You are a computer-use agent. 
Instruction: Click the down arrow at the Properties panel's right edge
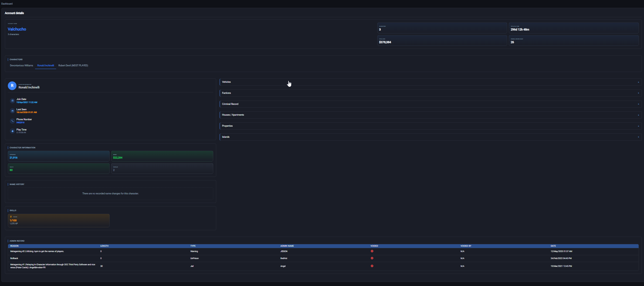point(638,126)
